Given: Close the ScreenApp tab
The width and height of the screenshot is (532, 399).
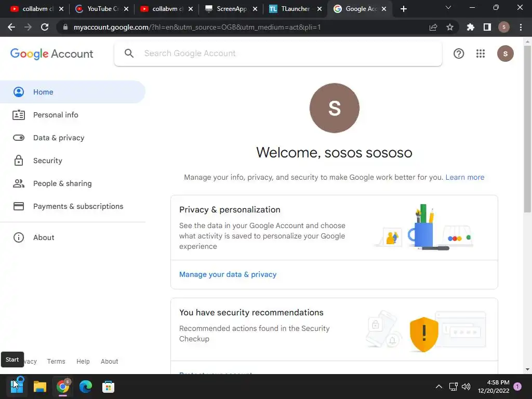Looking at the screenshot, I should 255,9.
